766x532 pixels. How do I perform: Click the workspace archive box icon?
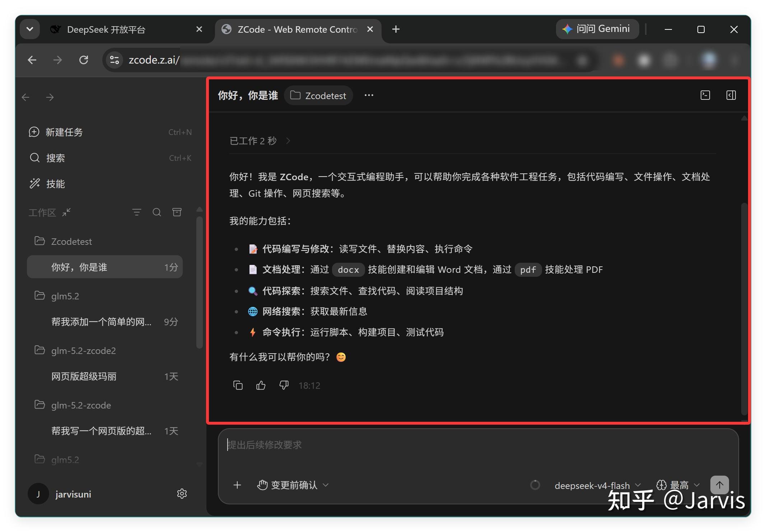point(177,213)
